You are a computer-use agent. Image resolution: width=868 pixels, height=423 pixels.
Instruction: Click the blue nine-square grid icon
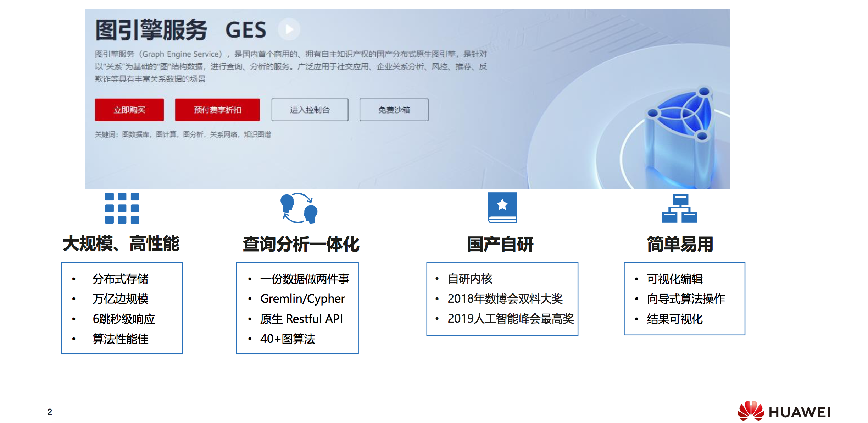click(122, 208)
